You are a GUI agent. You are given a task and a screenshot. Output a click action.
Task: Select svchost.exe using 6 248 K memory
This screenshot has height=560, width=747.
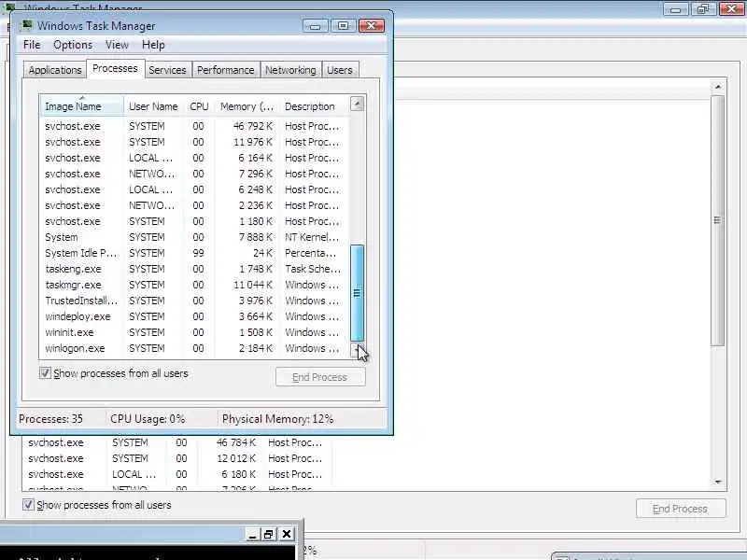pyautogui.click(x=194, y=189)
